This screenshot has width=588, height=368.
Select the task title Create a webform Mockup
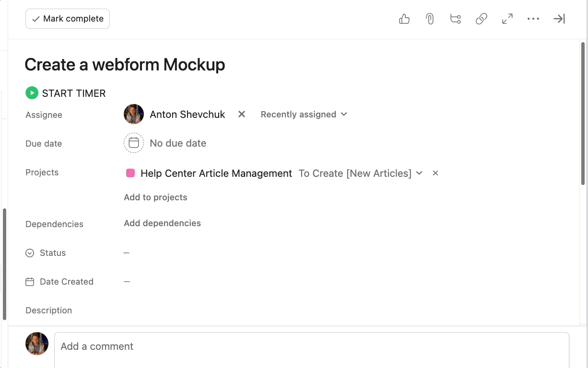(x=125, y=64)
